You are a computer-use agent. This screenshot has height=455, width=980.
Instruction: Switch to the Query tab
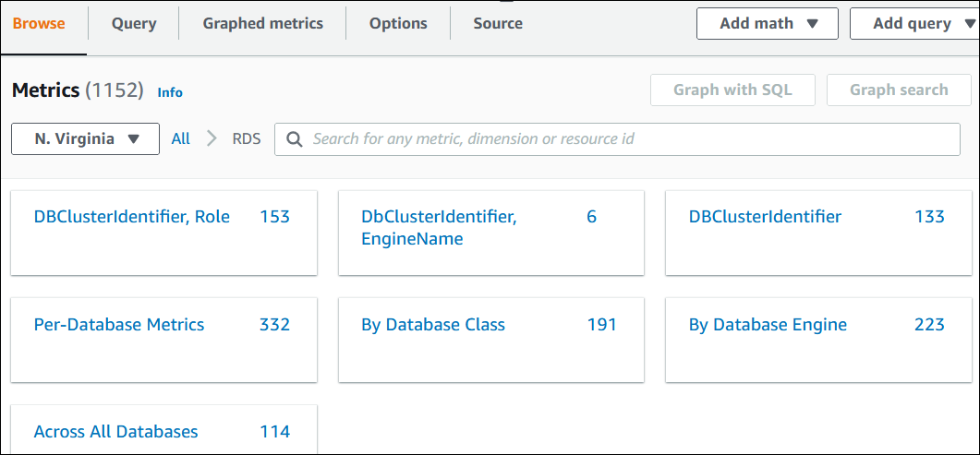pyautogui.click(x=134, y=24)
